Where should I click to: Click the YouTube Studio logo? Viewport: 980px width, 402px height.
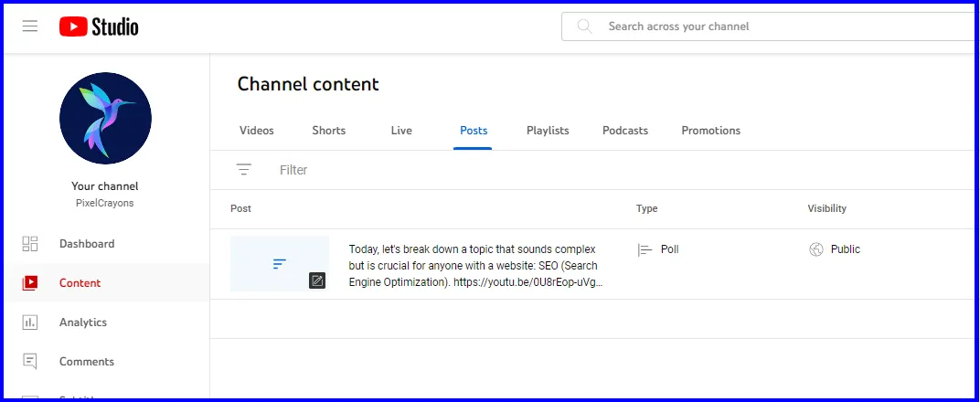coord(99,26)
